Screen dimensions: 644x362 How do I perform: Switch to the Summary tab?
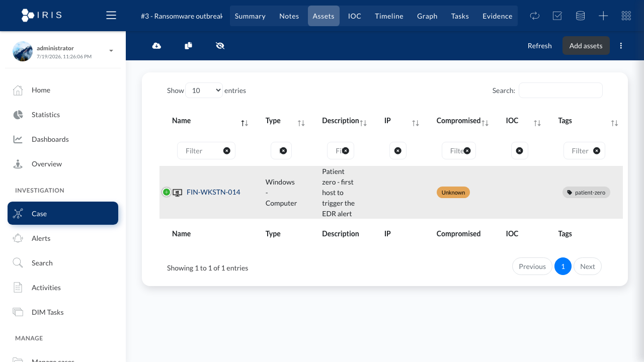point(250,16)
